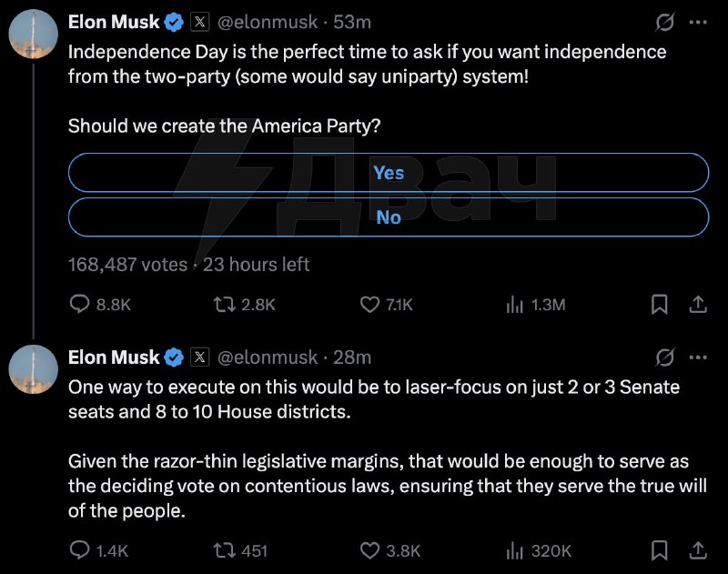Repost the America Party poll tweet
Screen dimensions: 728x574
[x=244, y=305]
